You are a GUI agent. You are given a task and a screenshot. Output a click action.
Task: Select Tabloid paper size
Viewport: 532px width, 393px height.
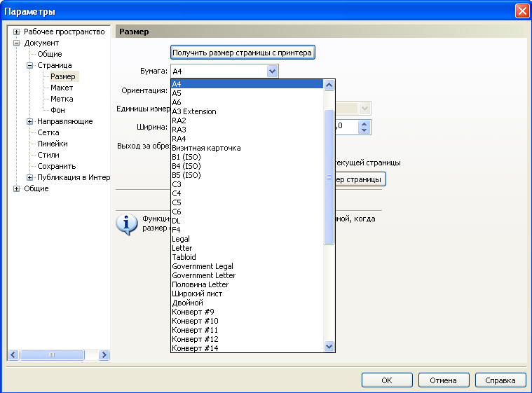[247, 257]
